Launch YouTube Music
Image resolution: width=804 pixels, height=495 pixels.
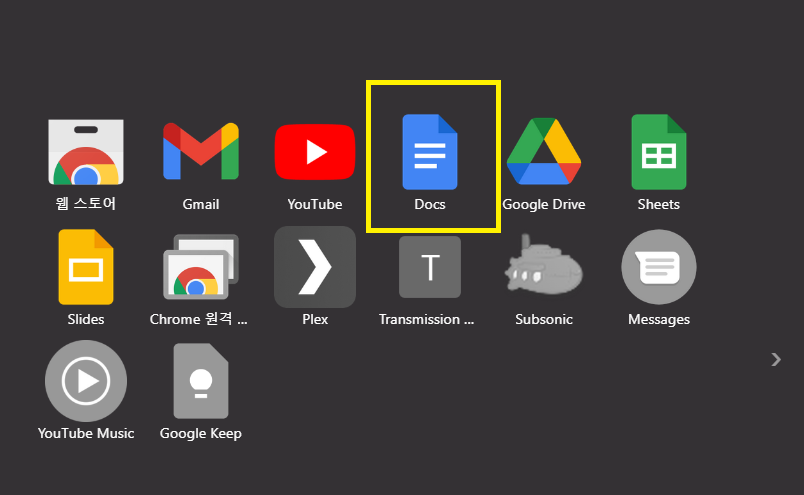click(x=86, y=381)
